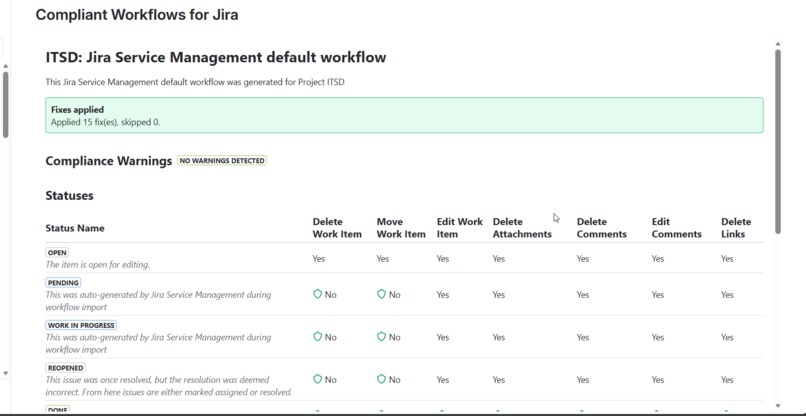Click Work In Progress row Edit Comments Yes
The height and width of the screenshot is (416, 806).
pos(658,337)
